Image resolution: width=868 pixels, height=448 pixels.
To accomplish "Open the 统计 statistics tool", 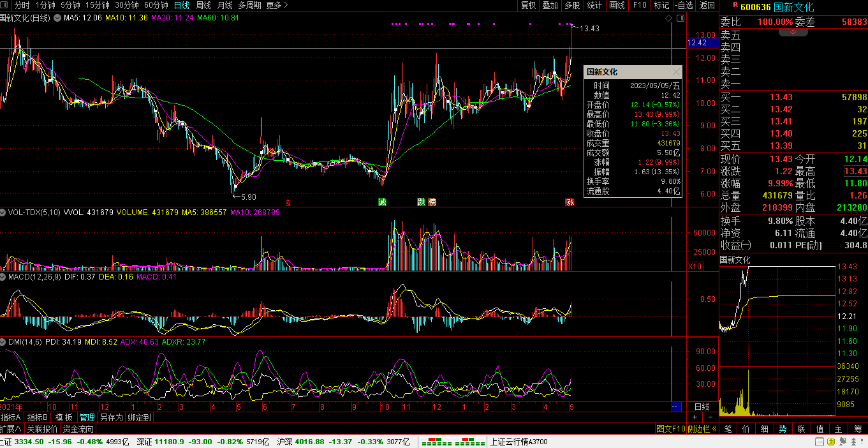I will coord(594,5).
